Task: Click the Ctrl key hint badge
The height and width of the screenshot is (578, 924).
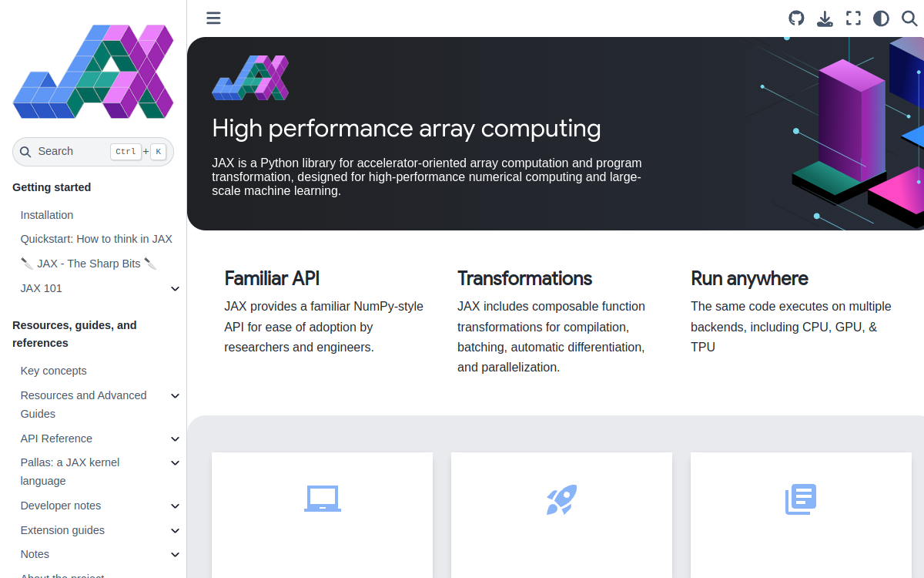Action: pyautogui.click(x=126, y=152)
